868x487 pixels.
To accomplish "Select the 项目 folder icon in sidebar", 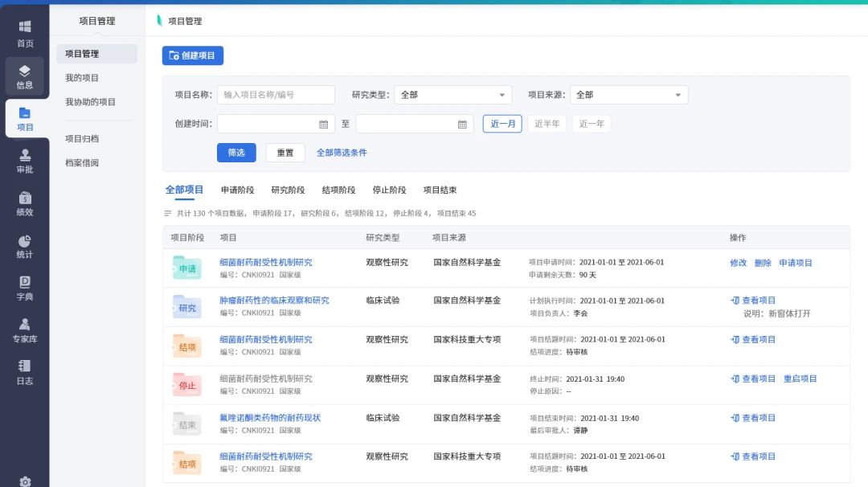I will coord(25,113).
